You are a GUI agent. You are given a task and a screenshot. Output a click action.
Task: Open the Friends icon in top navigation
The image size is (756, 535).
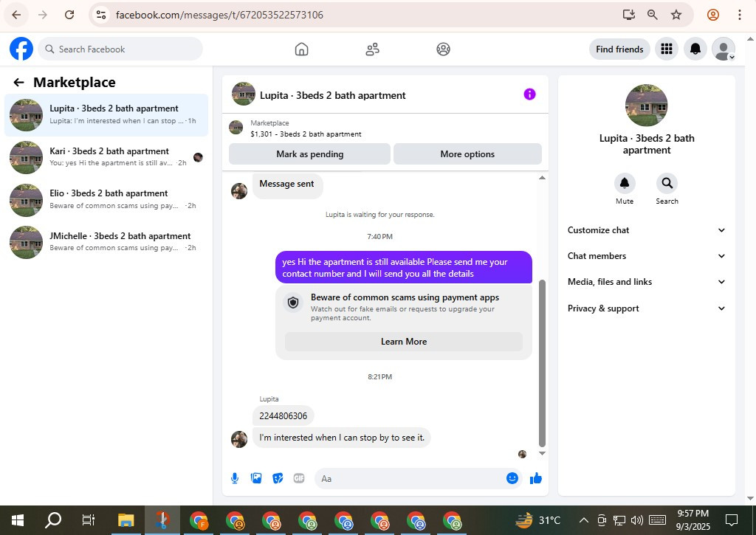coord(372,49)
